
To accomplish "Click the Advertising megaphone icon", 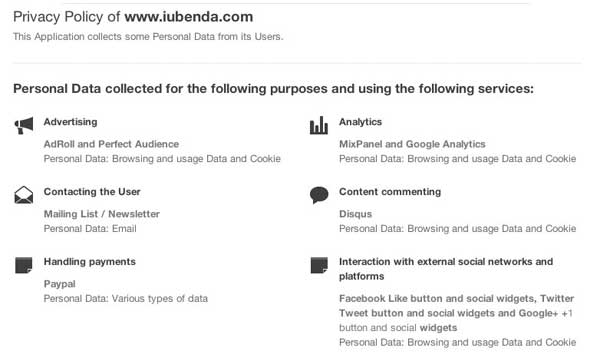I will pyautogui.click(x=24, y=126).
